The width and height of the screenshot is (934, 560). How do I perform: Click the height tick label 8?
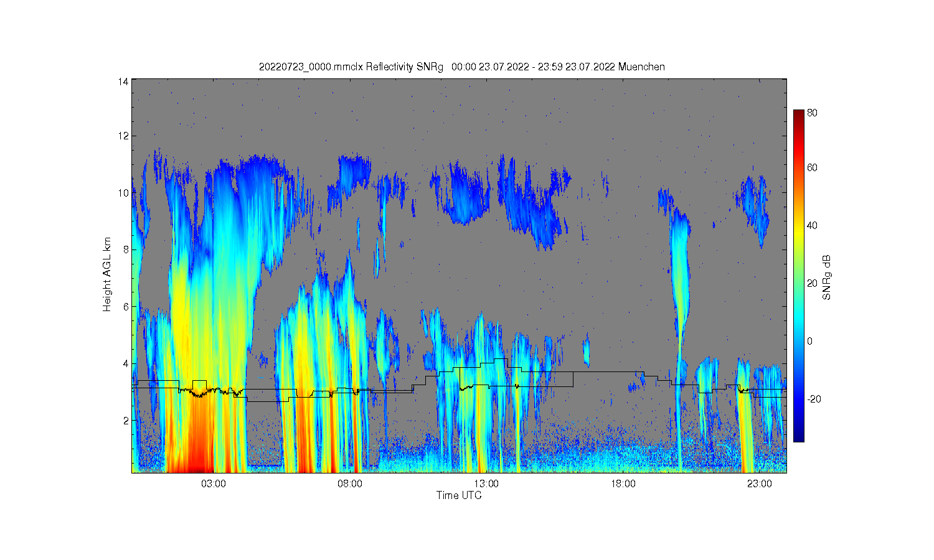click(126, 250)
